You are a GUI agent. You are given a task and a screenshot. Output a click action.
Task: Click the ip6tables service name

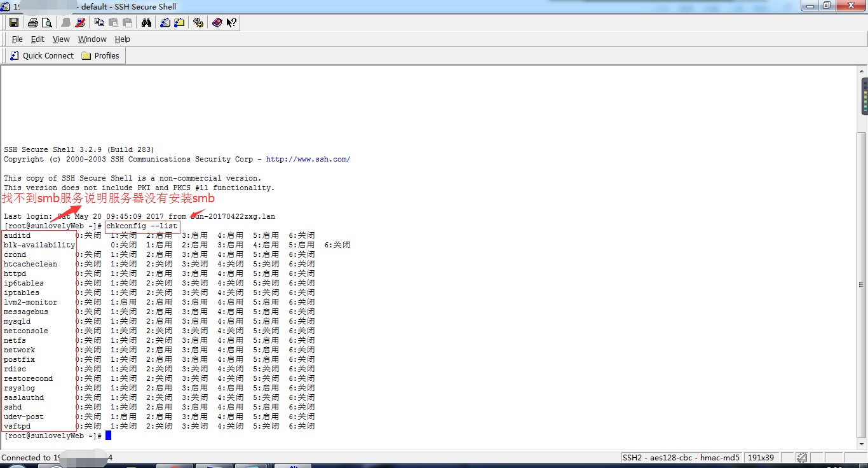point(24,283)
